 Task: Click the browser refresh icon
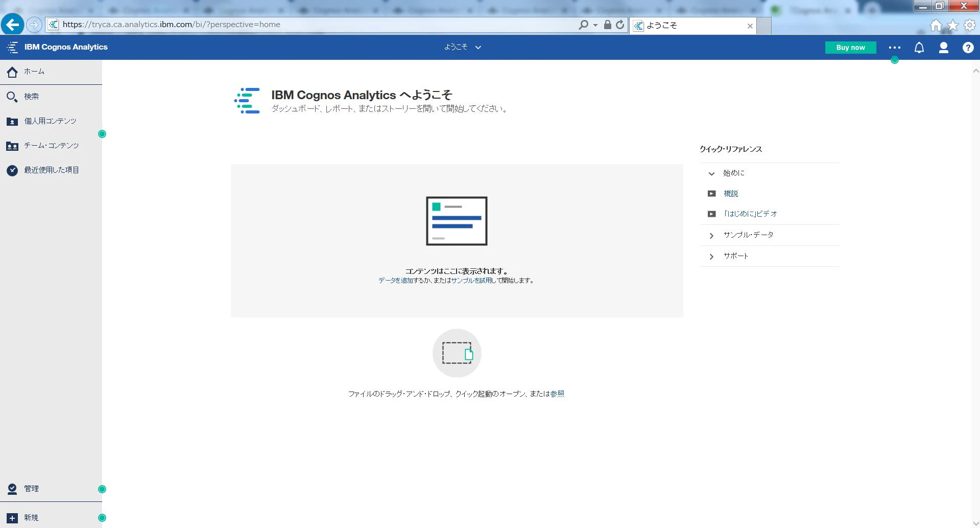pos(620,25)
